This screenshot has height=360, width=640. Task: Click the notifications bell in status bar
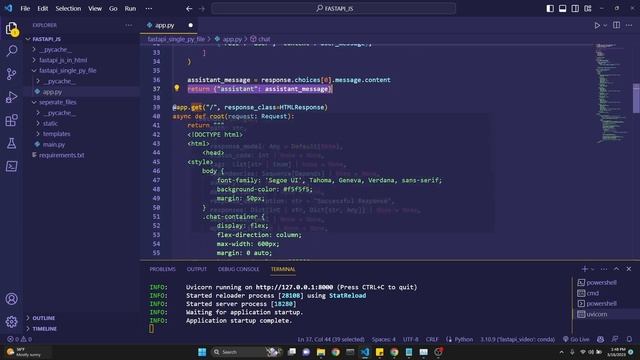629,339
